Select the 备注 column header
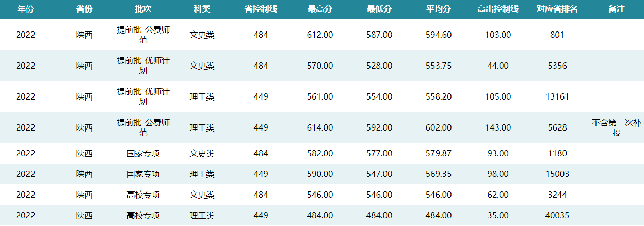This screenshot has width=644, height=226. (x=617, y=9)
